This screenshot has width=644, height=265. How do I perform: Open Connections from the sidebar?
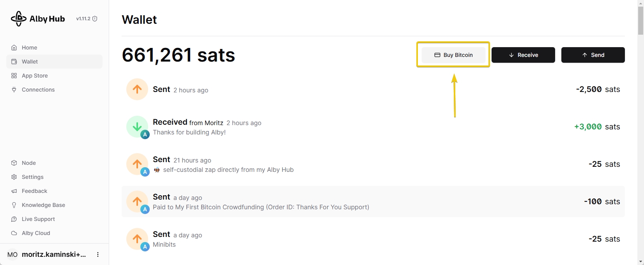pos(38,90)
